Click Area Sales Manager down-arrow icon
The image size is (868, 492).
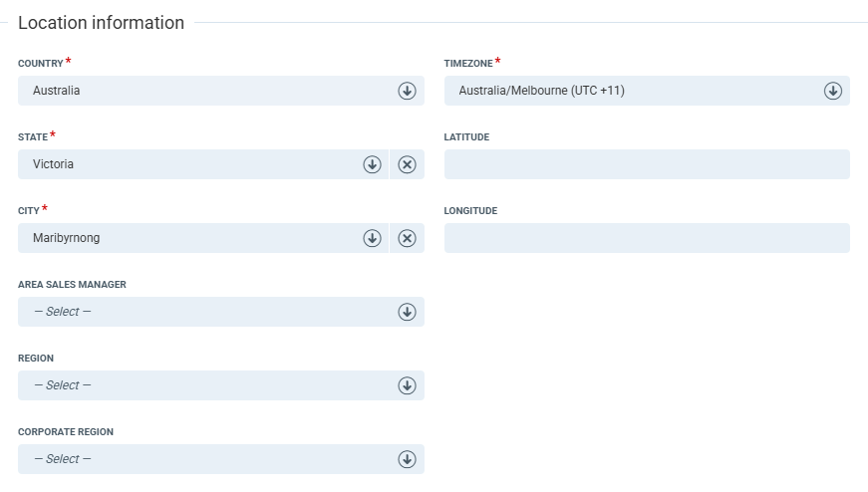(407, 312)
